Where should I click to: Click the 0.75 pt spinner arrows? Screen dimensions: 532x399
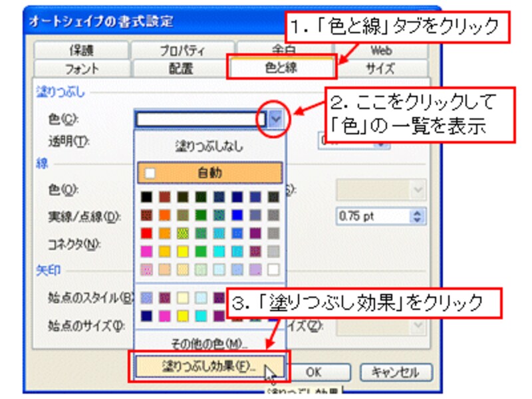click(418, 216)
